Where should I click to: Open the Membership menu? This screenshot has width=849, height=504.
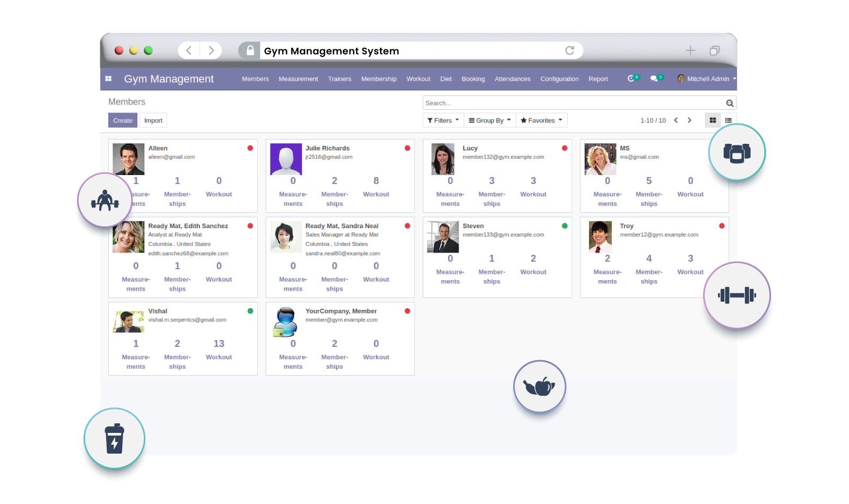tap(378, 79)
